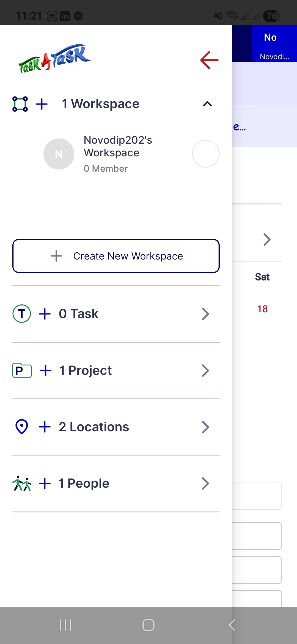Expand the Locations chevron arrow
Viewport: 297px width, 644px height.
point(205,427)
